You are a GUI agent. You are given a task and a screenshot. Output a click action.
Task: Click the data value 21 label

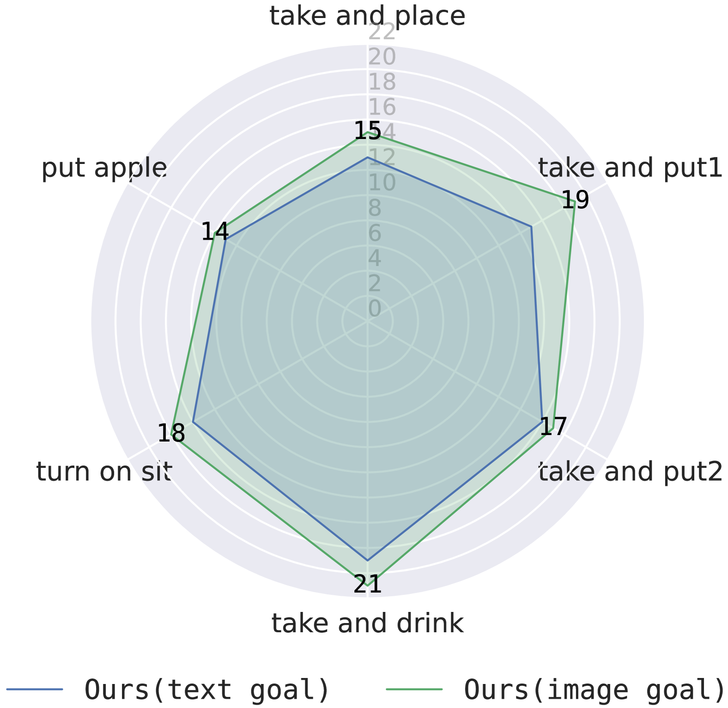point(368,585)
